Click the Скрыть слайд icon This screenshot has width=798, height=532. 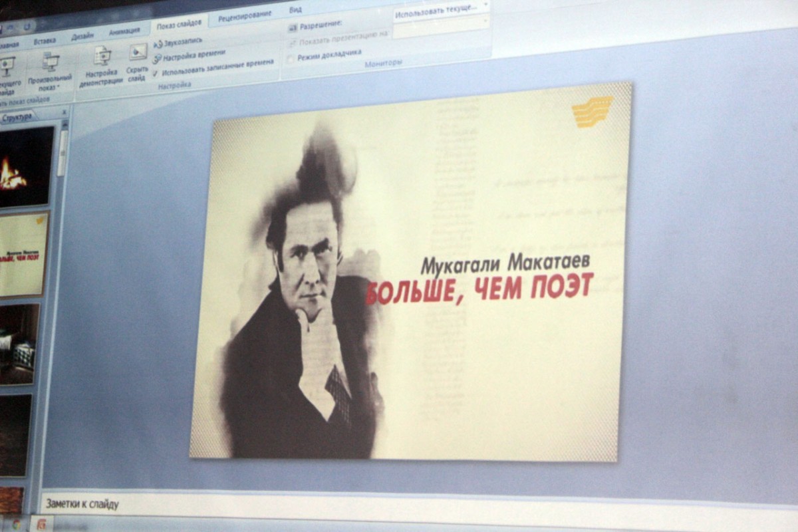coord(138,53)
